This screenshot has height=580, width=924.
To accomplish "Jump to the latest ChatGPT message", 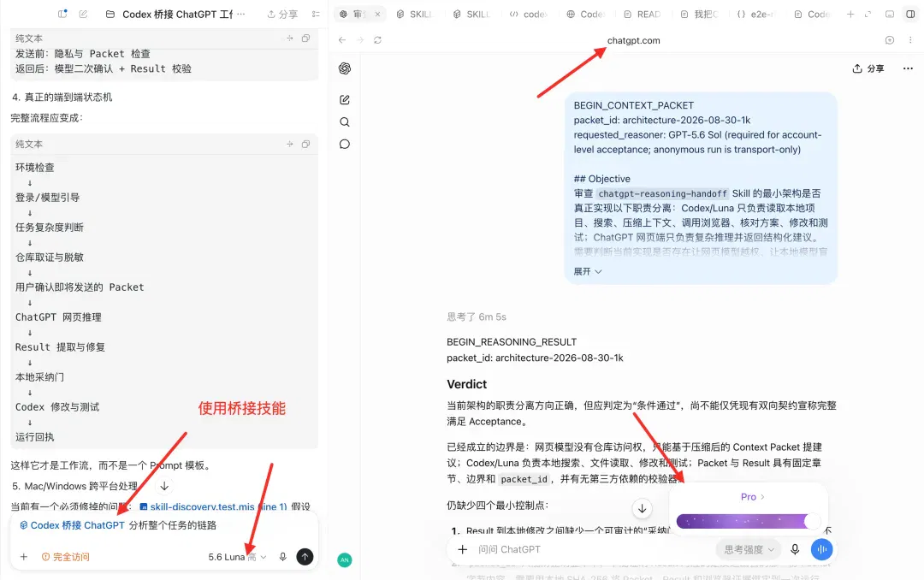I will tap(643, 508).
